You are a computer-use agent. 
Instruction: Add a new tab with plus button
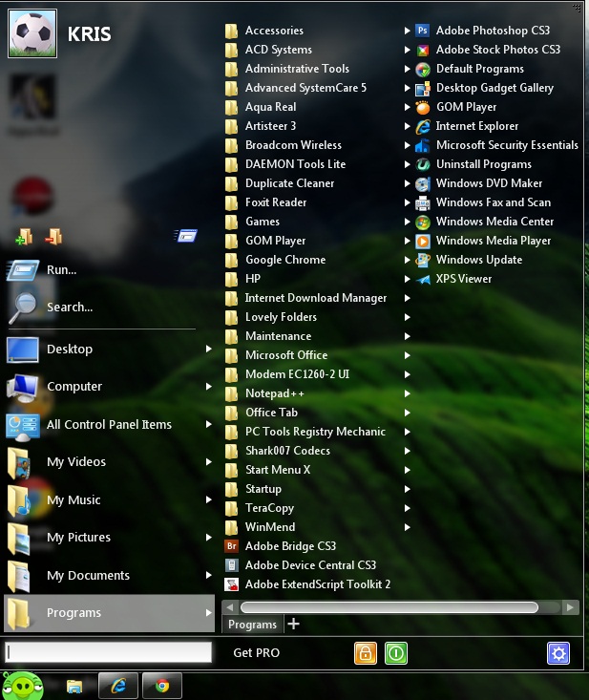[293, 624]
